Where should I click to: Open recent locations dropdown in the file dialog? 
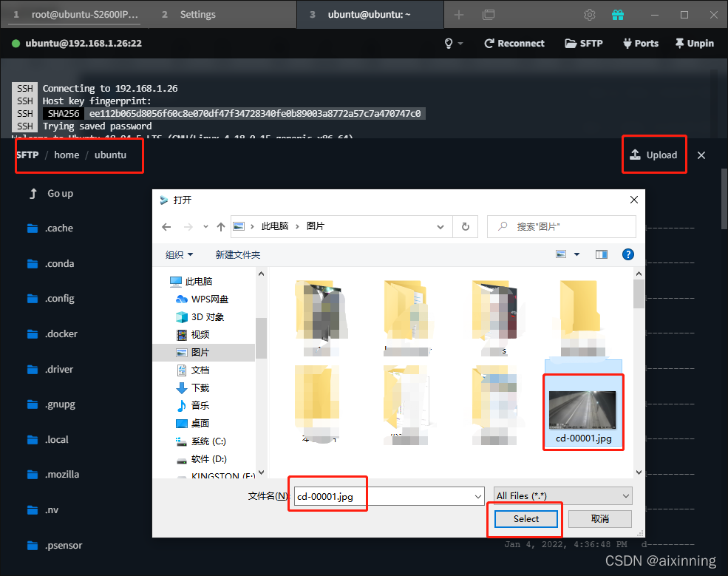click(x=205, y=227)
